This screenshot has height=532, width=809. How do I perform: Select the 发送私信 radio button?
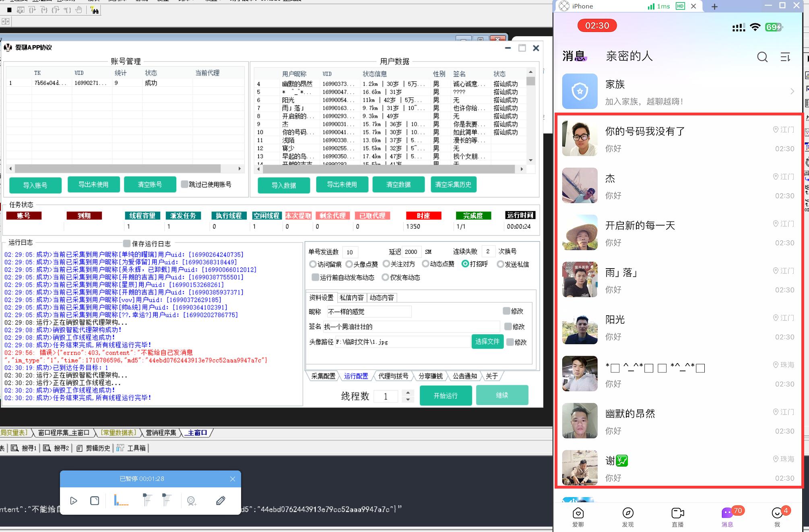pyautogui.click(x=500, y=264)
